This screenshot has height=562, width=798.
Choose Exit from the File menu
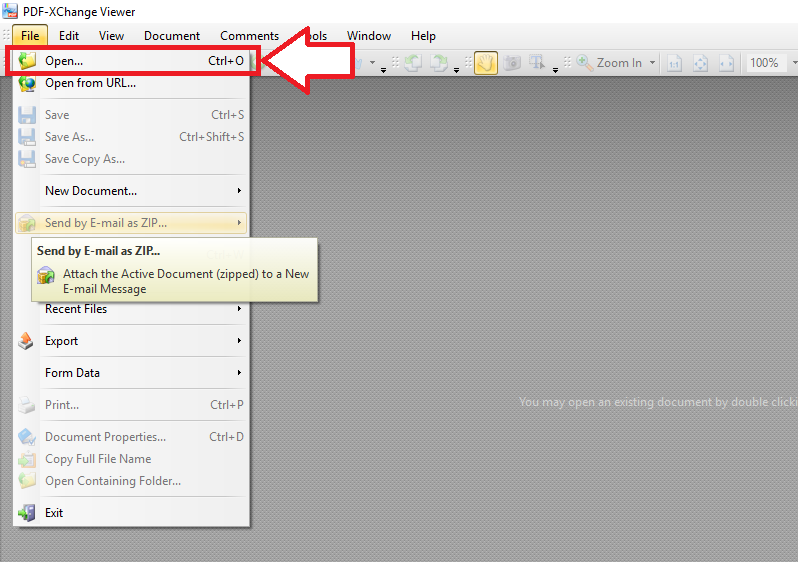pyautogui.click(x=131, y=513)
